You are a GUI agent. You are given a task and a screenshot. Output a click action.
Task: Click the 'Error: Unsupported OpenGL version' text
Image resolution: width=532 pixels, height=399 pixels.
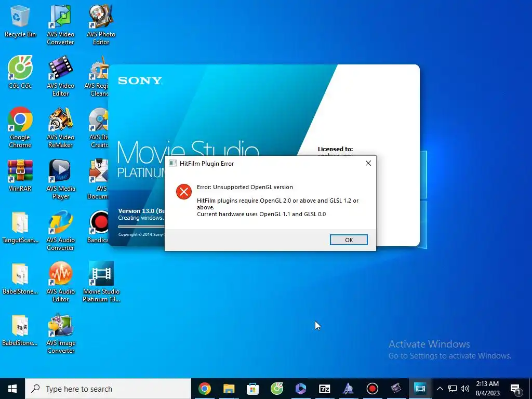tap(245, 187)
